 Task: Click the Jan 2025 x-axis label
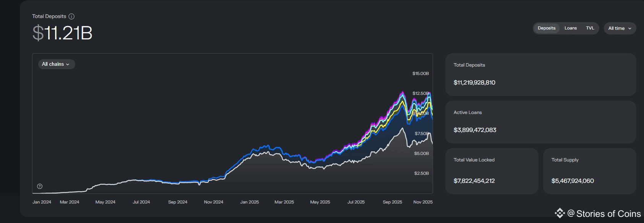249,202
